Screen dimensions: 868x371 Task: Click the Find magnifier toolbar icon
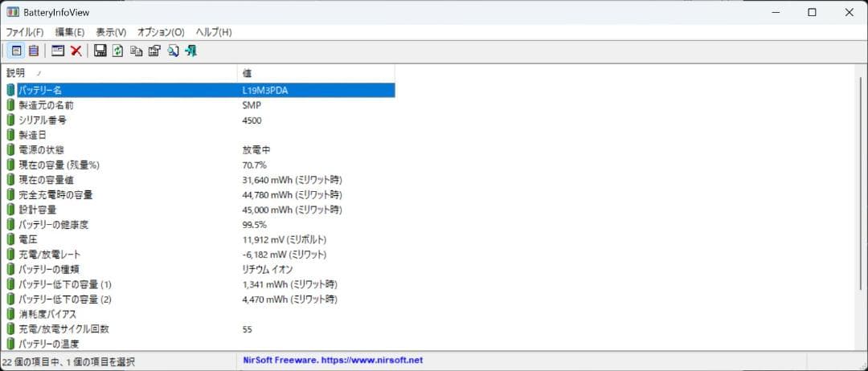(173, 51)
